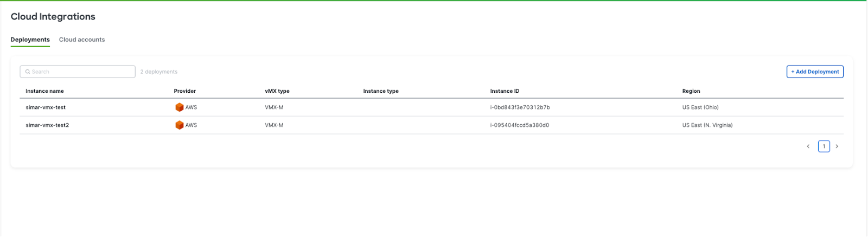Click the Region column header
Image resolution: width=868 pixels, height=237 pixels.
click(691, 91)
